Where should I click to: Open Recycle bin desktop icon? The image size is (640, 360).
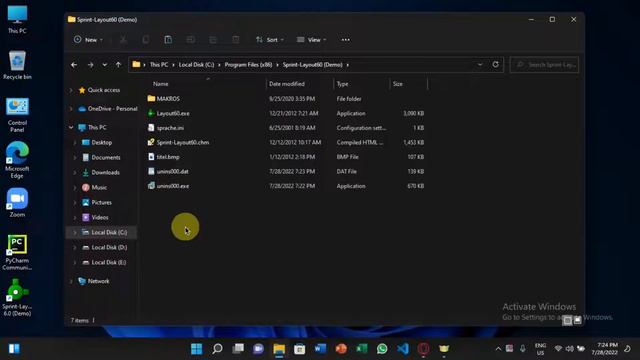[17, 65]
